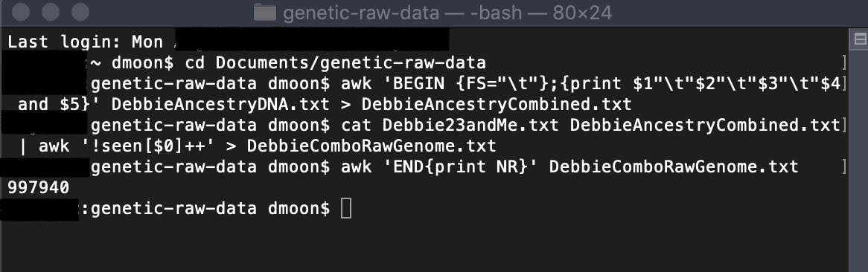Click the split pane icon above scrollbar

coord(861,39)
